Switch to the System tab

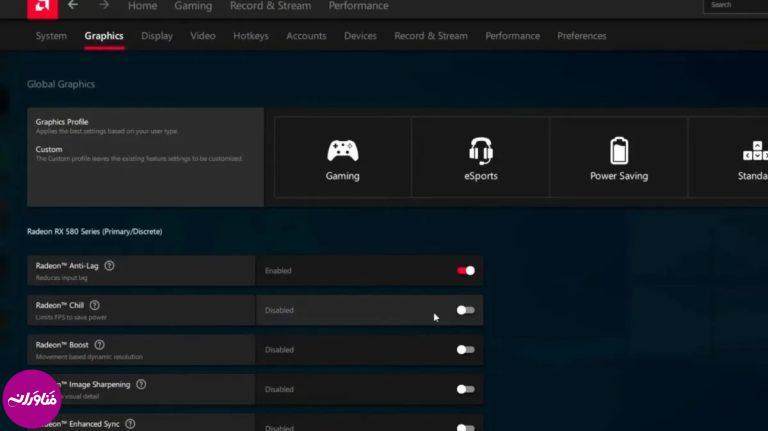coord(51,36)
